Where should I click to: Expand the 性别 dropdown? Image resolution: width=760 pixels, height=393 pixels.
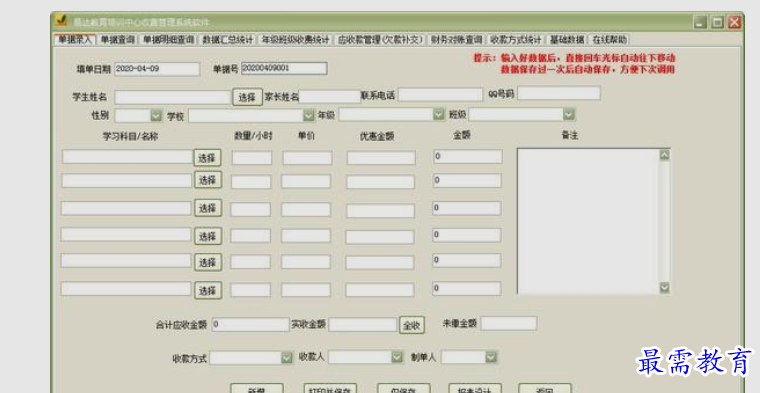(156, 115)
